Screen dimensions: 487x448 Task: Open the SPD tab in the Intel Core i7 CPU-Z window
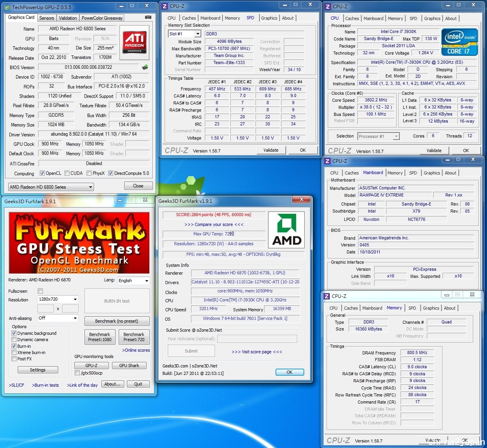tap(413, 18)
